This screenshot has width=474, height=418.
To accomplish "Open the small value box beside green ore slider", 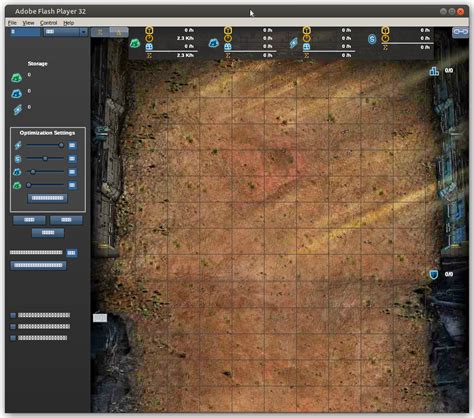I will pos(72,185).
